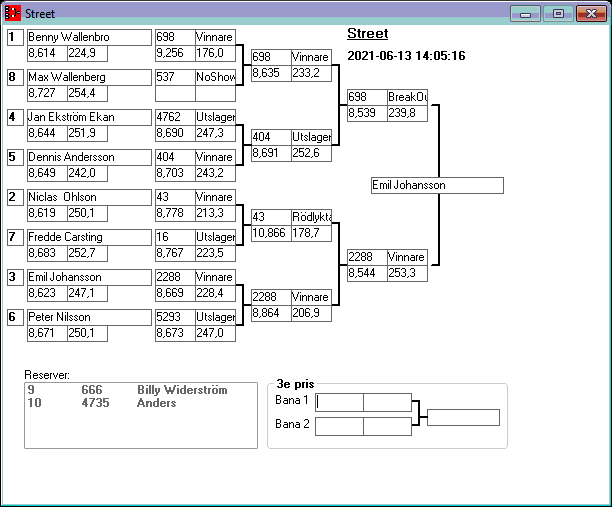
Task: Click the Fredde Carsting name field
Action: pyautogui.click(x=88, y=237)
